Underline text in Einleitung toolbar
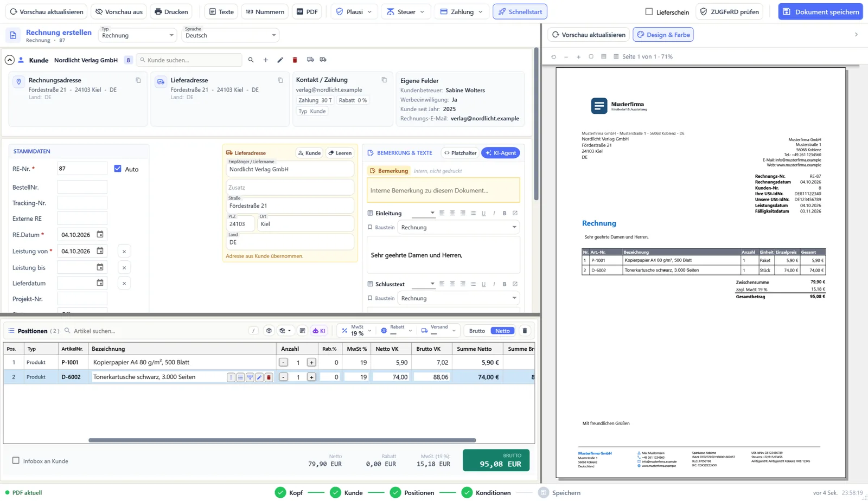Viewport: 868px width, 501px height. tap(483, 214)
